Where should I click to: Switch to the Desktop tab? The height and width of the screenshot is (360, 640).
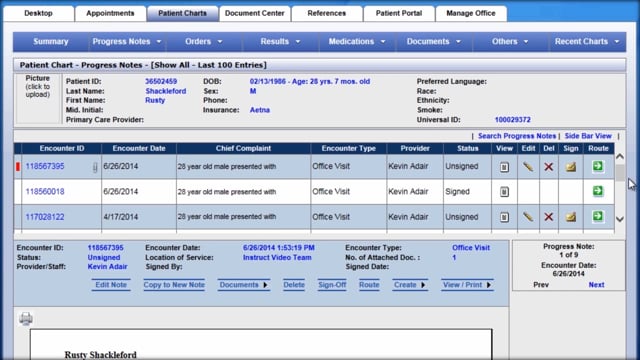(38, 13)
